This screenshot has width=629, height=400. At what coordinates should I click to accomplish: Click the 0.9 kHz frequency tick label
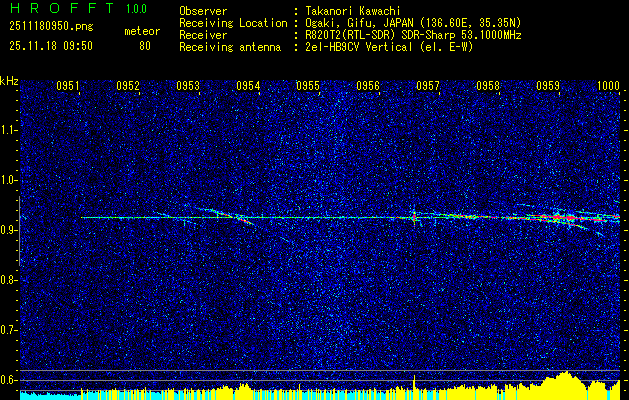(x=9, y=230)
